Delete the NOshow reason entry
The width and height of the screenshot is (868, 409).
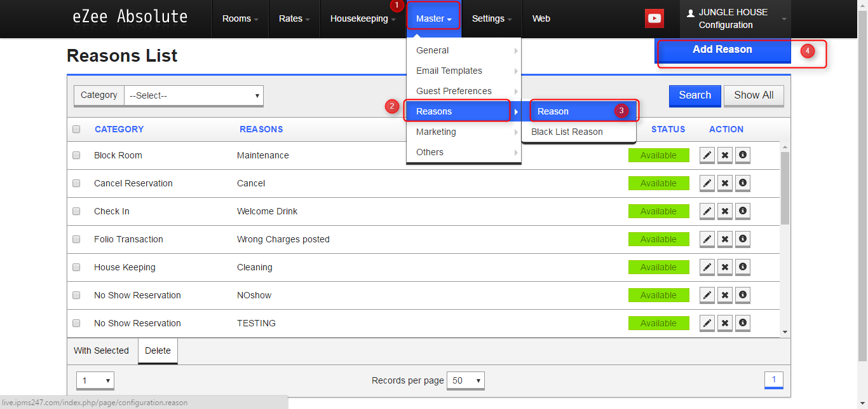(724, 295)
